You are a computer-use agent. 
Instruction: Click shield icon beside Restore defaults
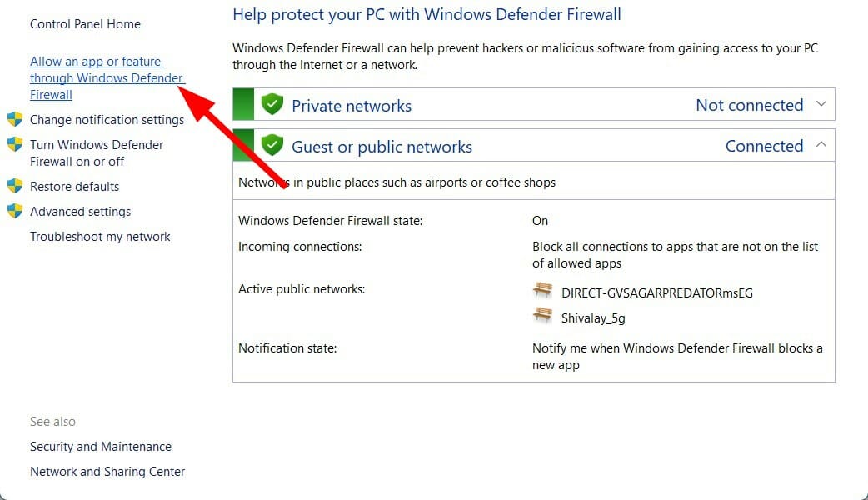click(15, 186)
